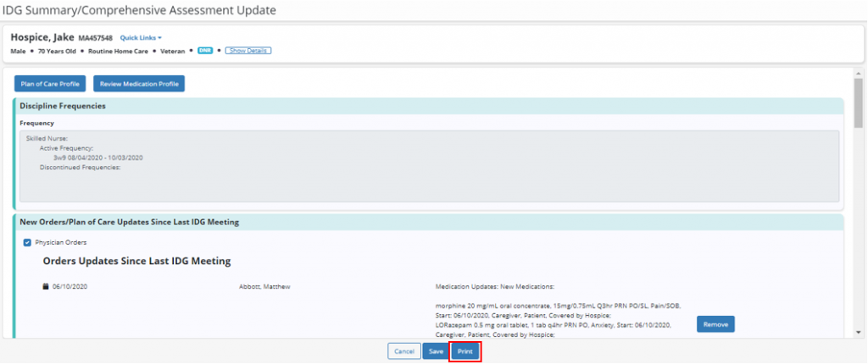
Task: Click the Abbott, Matthew physician name
Action: (265, 286)
